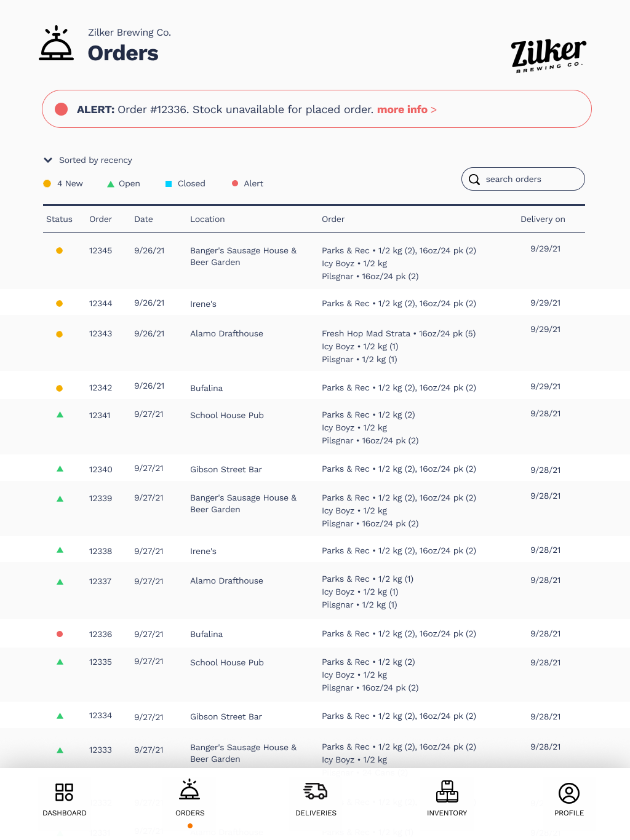The image size is (630, 840).
Task: Click the Date column header
Action: (x=143, y=220)
